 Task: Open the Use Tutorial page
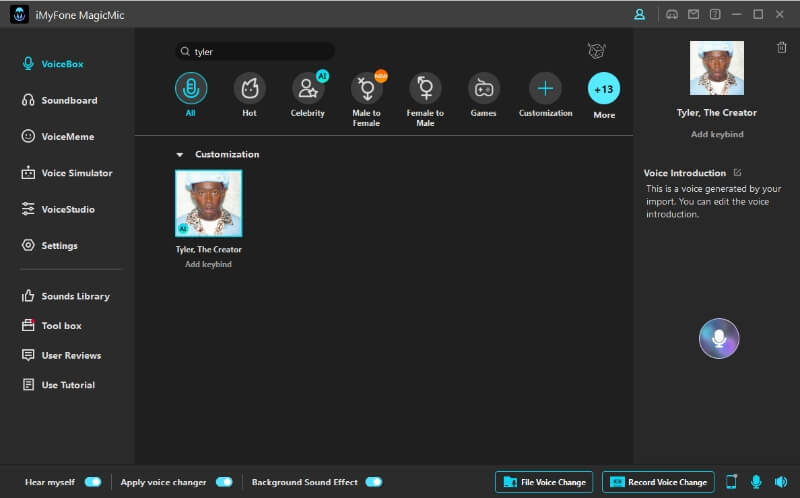click(x=58, y=385)
